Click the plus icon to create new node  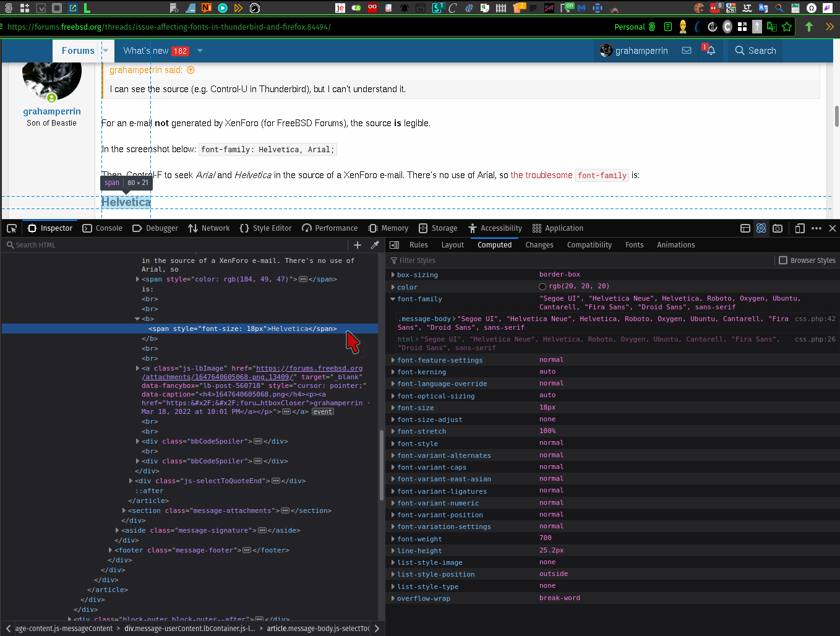click(x=358, y=245)
